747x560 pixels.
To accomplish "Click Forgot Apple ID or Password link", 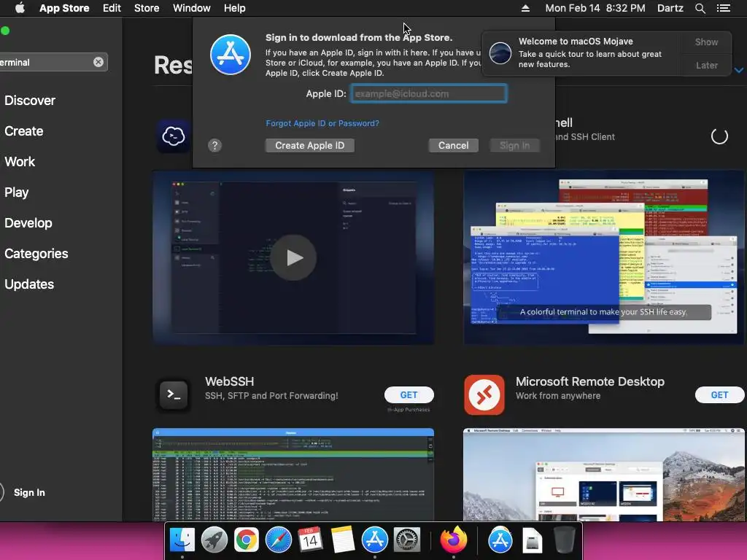I will [x=322, y=123].
